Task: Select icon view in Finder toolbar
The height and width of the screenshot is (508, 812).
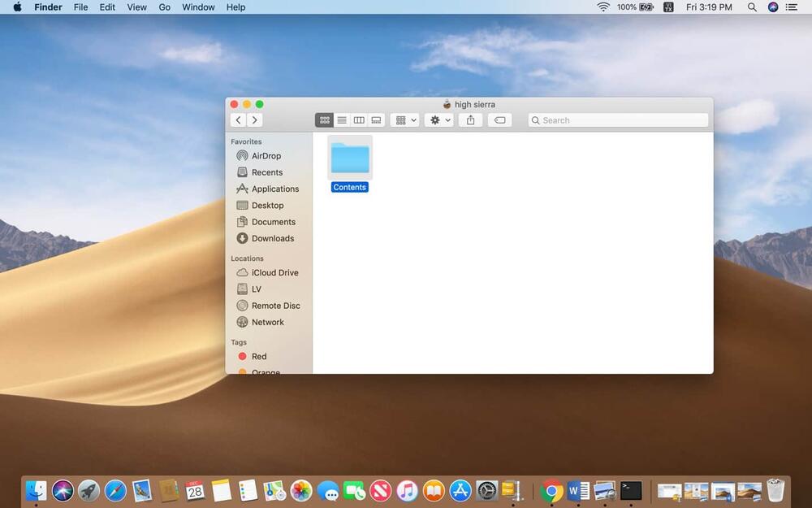Action: pyautogui.click(x=325, y=120)
